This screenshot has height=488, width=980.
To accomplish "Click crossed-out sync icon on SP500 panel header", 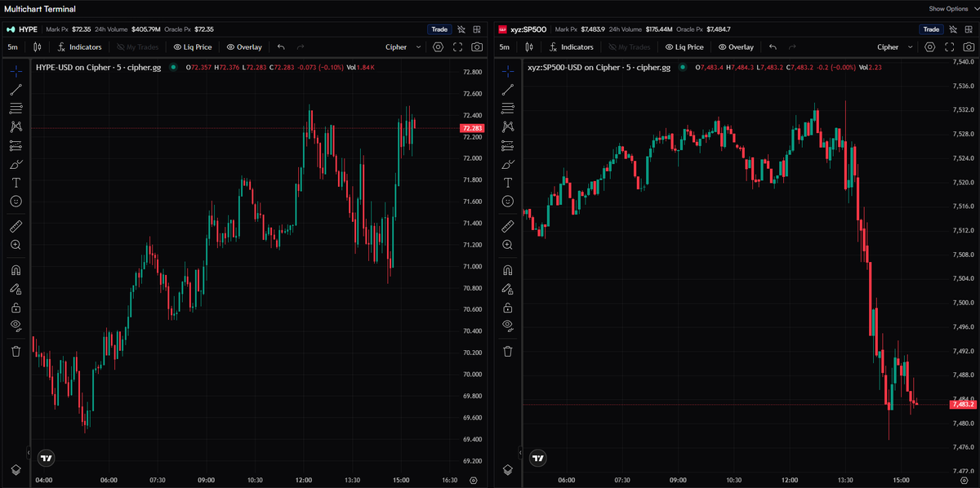I will pyautogui.click(x=954, y=29).
